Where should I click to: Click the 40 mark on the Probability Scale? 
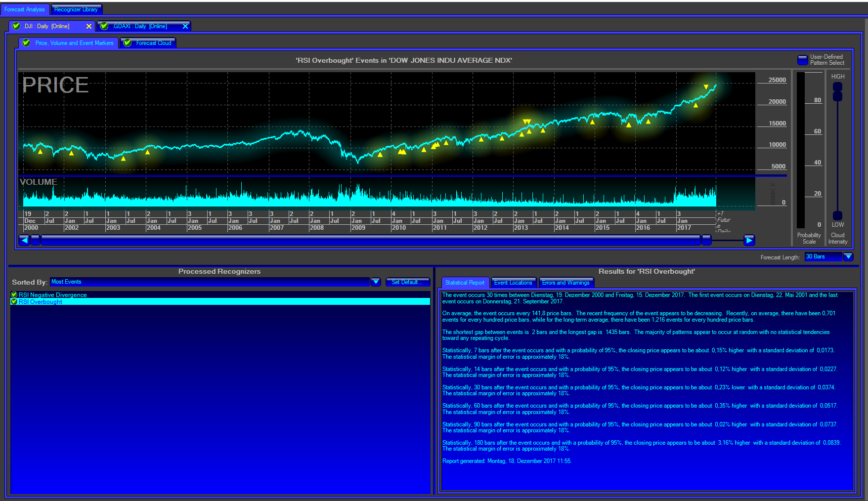point(818,163)
